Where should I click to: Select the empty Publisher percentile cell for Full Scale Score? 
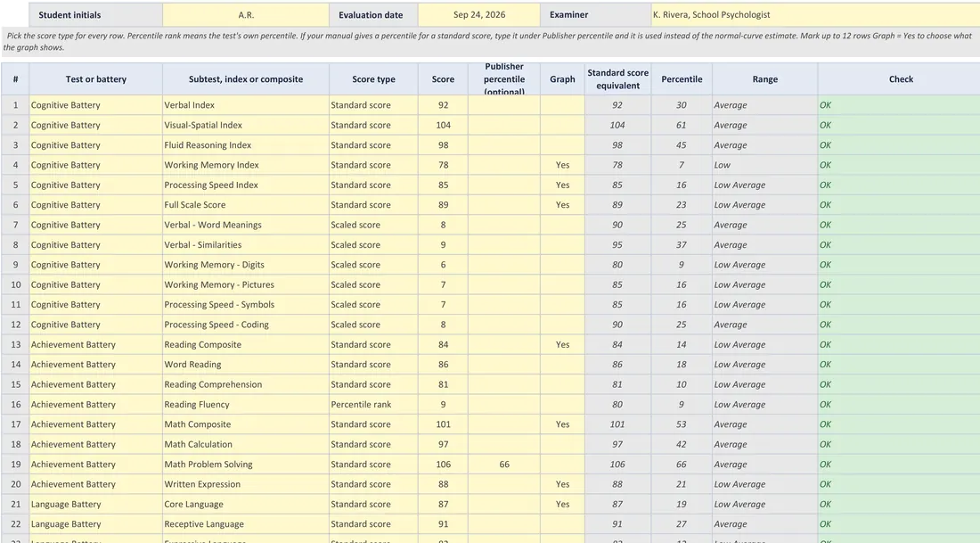[x=503, y=204]
